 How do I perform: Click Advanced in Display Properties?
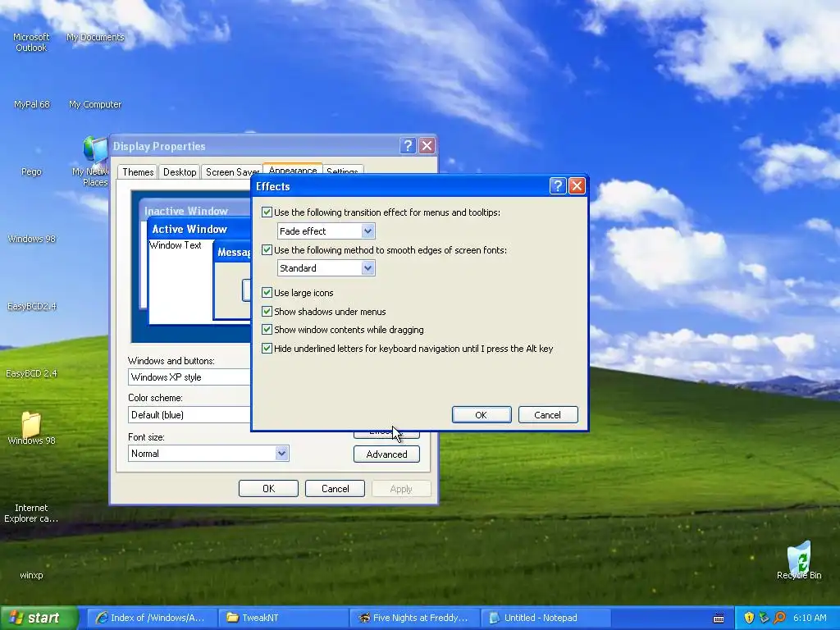(x=386, y=454)
